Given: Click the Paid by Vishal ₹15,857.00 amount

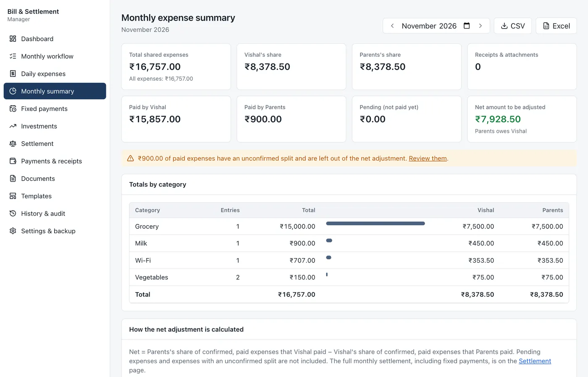Looking at the screenshot, I should tap(155, 119).
